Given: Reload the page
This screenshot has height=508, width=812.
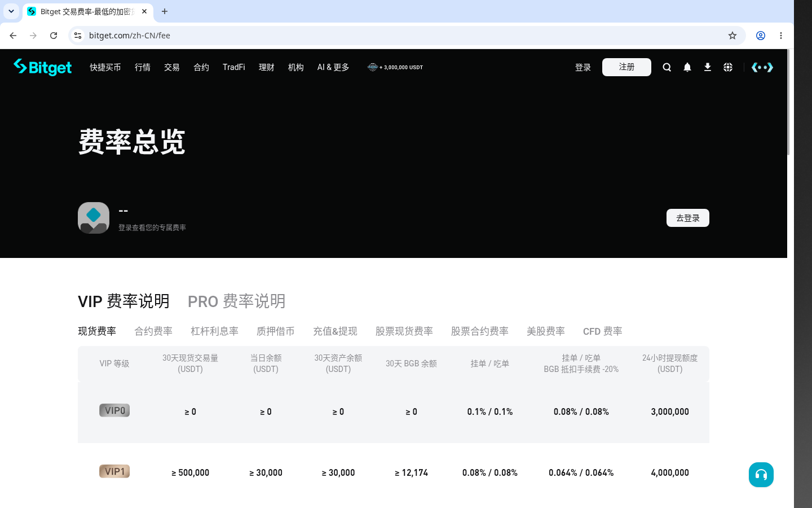Looking at the screenshot, I should click(x=54, y=36).
